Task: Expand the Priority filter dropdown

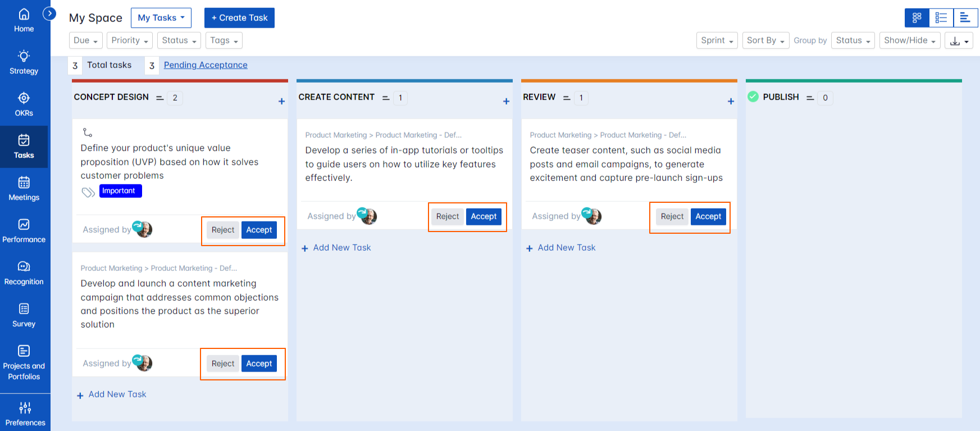Action: coord(129,40)
